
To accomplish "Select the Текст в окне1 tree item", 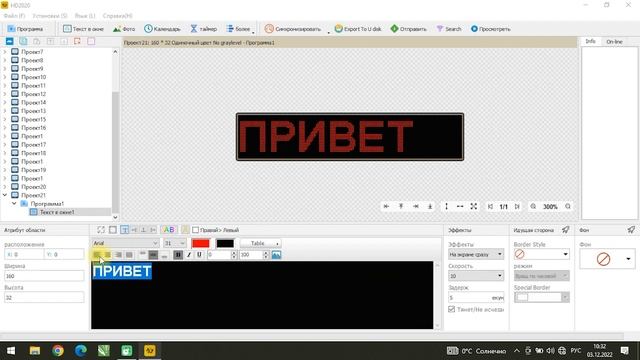I will pos(57,212).
